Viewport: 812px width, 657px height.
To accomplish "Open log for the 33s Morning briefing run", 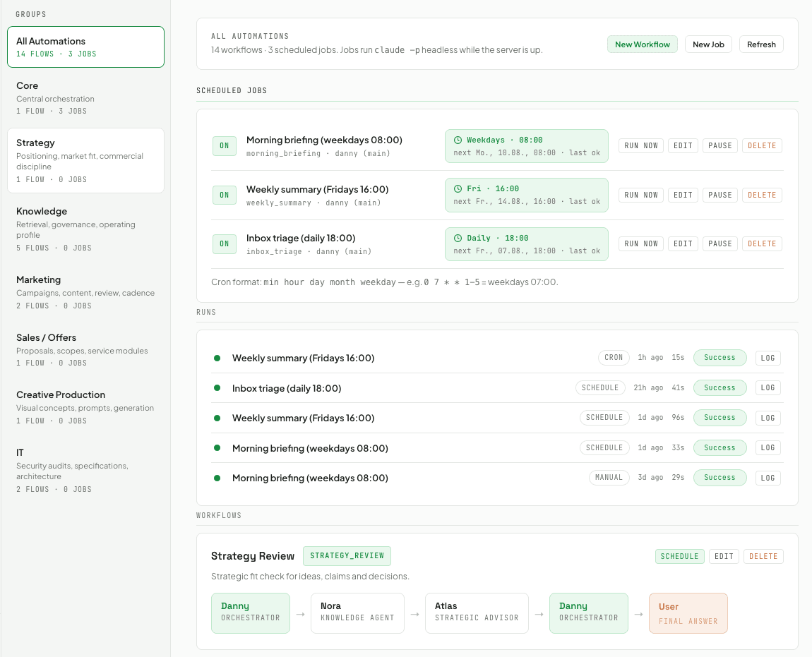I will pos(768,448).
